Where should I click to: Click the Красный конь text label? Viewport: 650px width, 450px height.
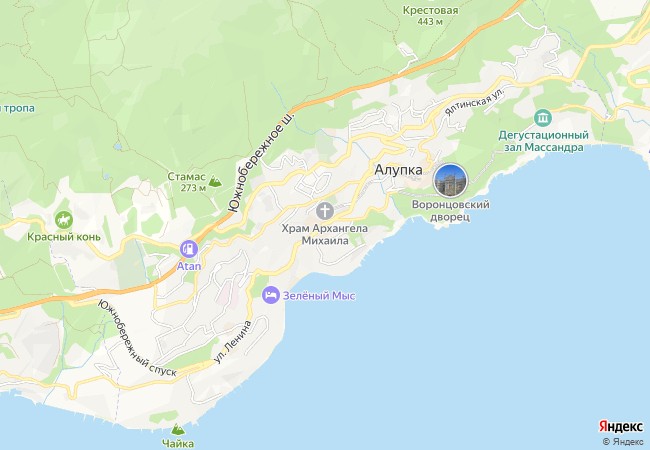(64, 237)
